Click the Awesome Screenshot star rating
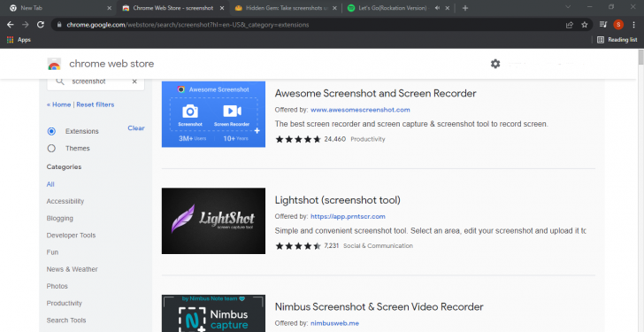 point(298,139)
